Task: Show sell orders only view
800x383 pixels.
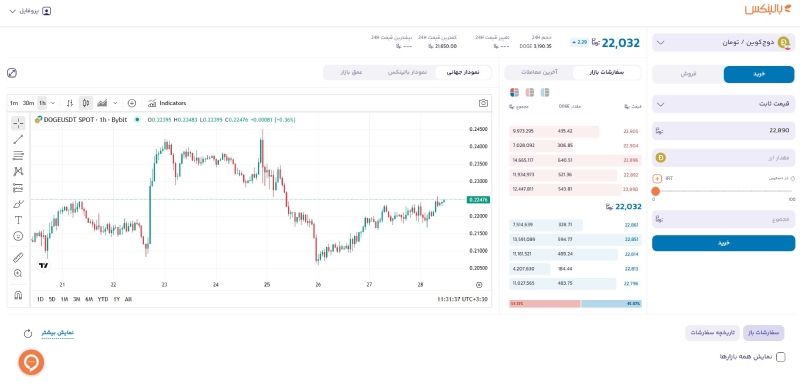Action: (530, 92)
